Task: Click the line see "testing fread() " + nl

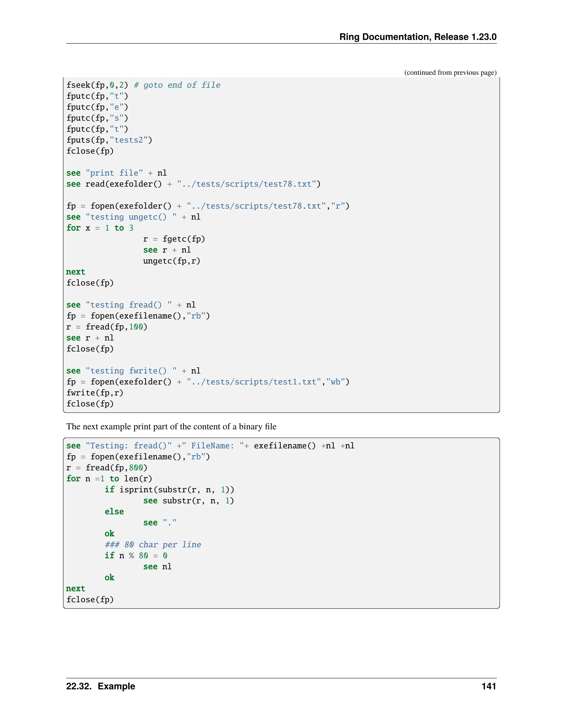Action: pyautogui.click(x=131, y=305)
